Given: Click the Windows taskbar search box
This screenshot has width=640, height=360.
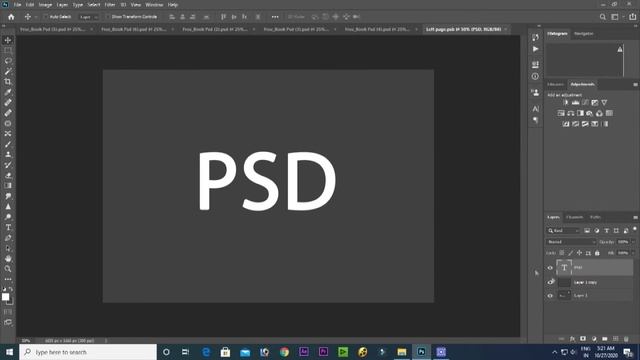Looking at the screenshot, I should (88, 352).
